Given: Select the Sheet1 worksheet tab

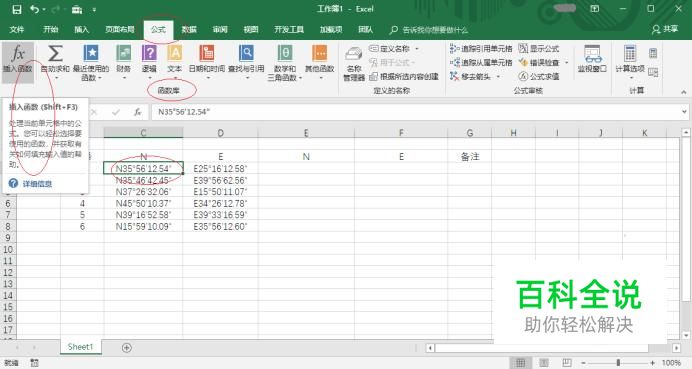Looking at the screenshot, I should [x=80, y=347].
